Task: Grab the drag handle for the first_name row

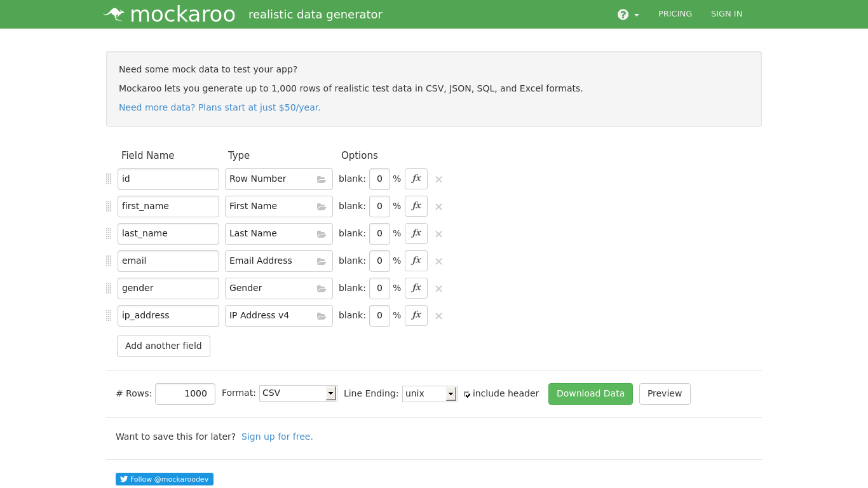Action: [109, 207]
